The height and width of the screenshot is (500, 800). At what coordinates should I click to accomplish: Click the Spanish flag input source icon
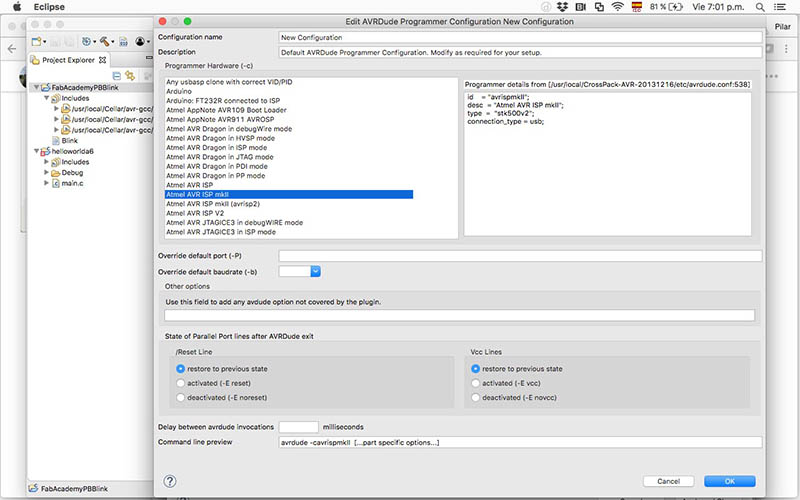637,7
